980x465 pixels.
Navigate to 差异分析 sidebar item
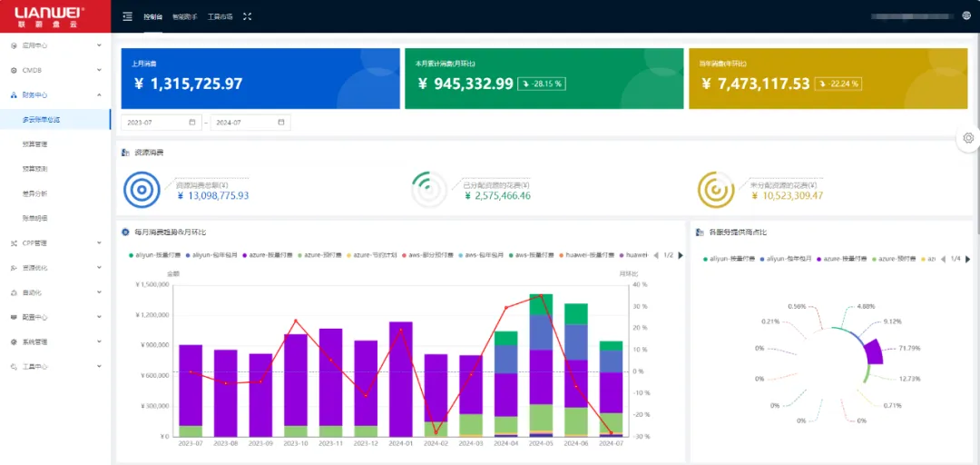pos(35,193)
